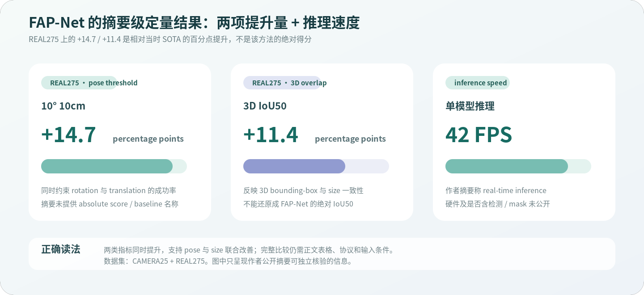Click 'percentage points' beside +14.7
The image size is (644, 295).
pos(148,139)
